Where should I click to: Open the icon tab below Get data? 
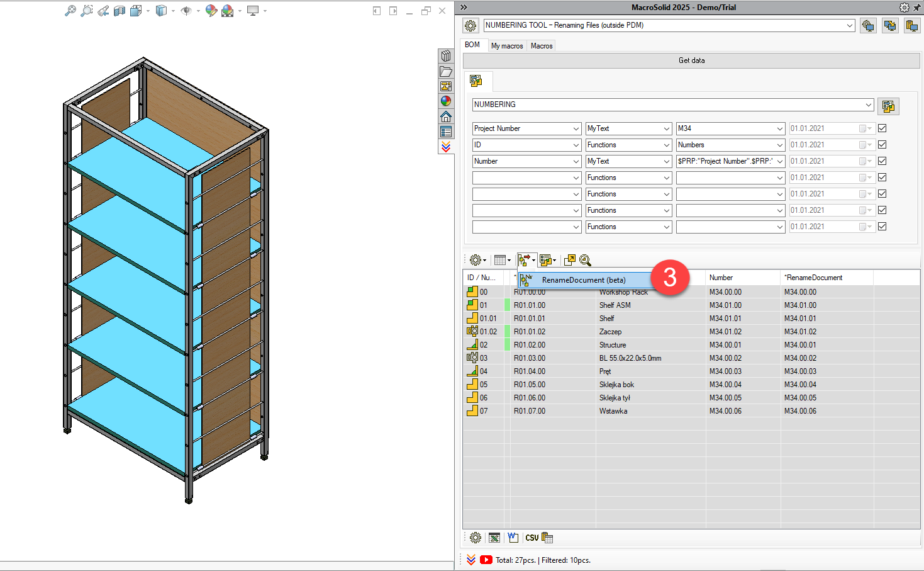point(476,81)
